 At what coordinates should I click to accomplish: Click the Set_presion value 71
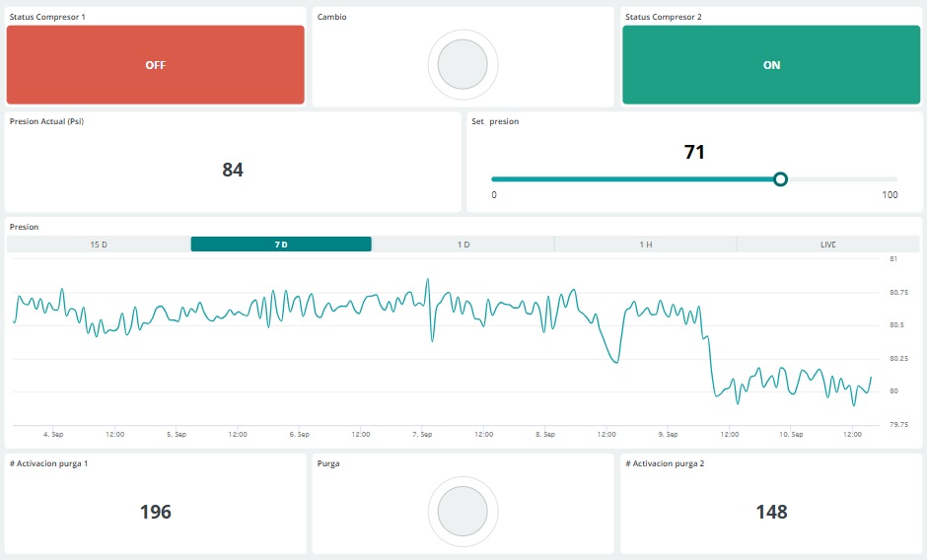(x=694, y=153)
